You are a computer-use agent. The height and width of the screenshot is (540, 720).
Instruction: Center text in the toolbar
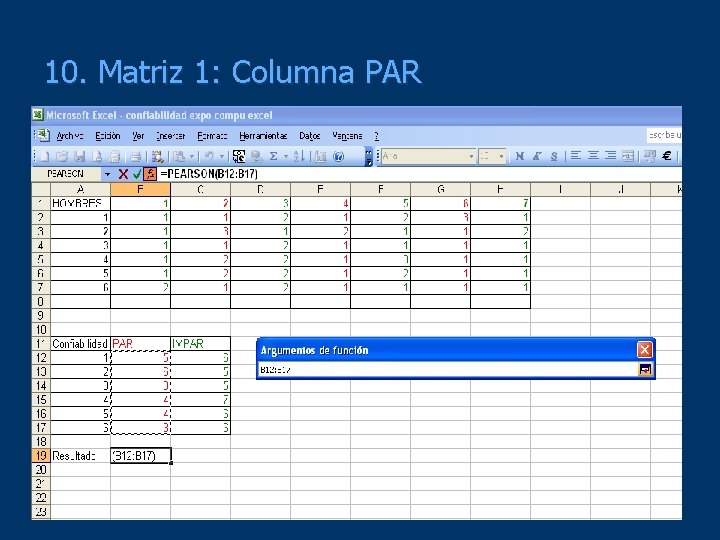click(593, 156)
